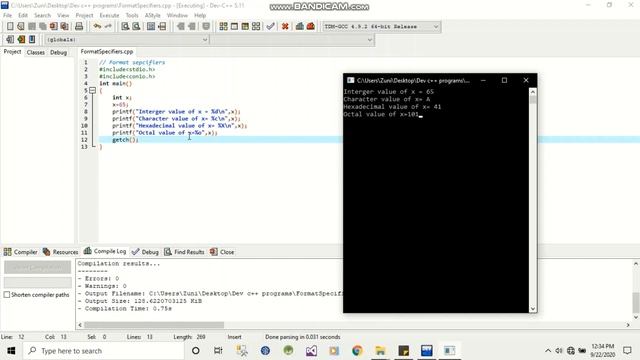This screenshot has height=360, width=640.
Task: Click the Compile and Run icon
Action: (x=245, y=27)
